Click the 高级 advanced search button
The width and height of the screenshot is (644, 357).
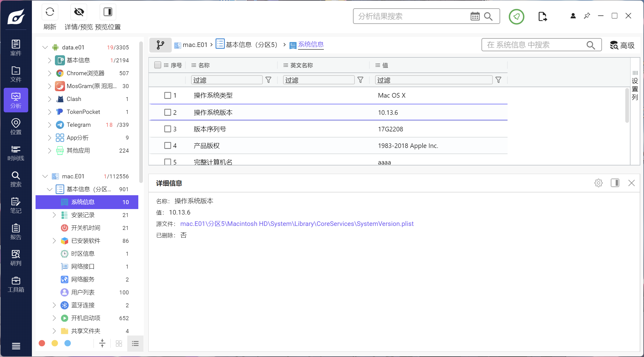pyautogui.click(x=622, y=45)
